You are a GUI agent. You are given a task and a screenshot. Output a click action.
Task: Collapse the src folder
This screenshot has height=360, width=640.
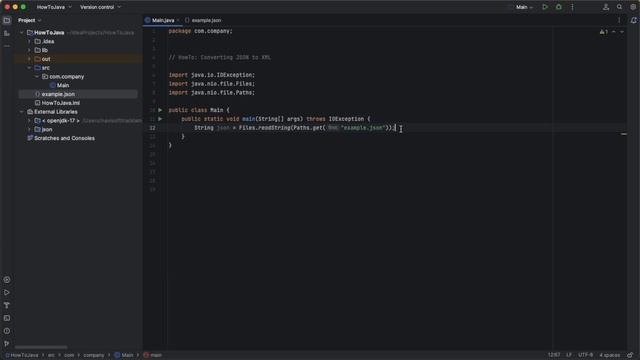[29, 68]
